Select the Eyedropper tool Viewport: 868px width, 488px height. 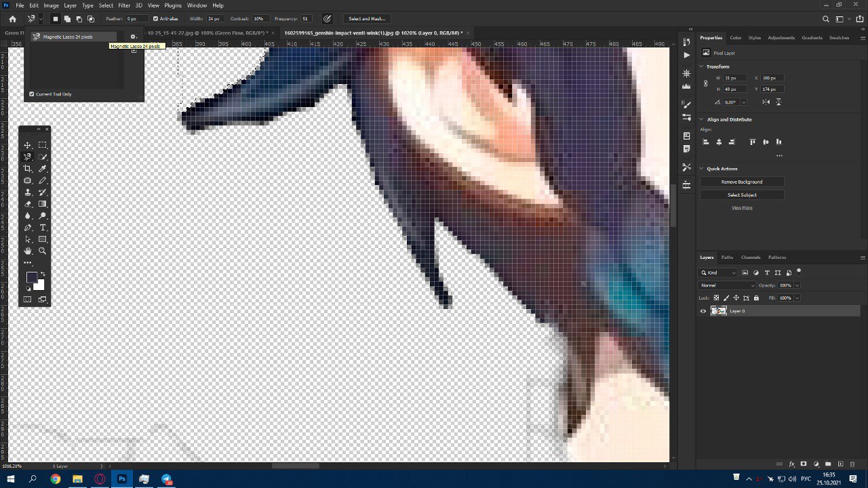point(43,169)
